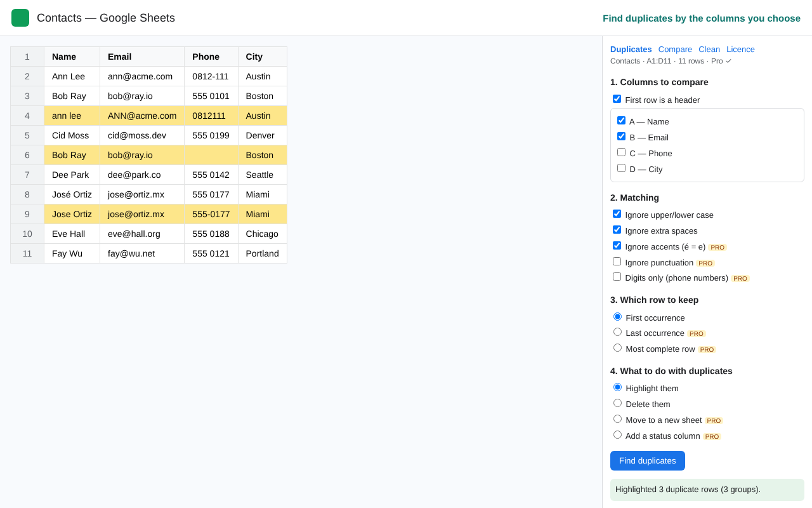Image resolution: width=812 pixels, height=508 pixels.
Task: Check column D — City
Action: pos(621,168)
